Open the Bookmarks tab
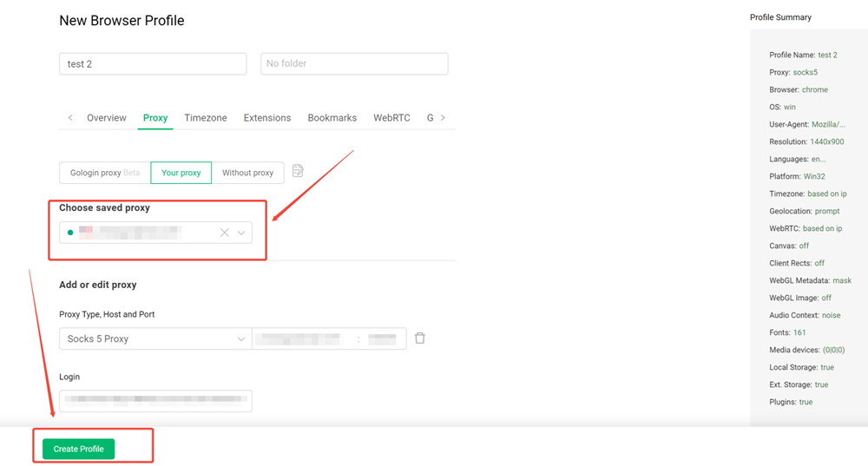868x466 pixels. coord(332,118)
